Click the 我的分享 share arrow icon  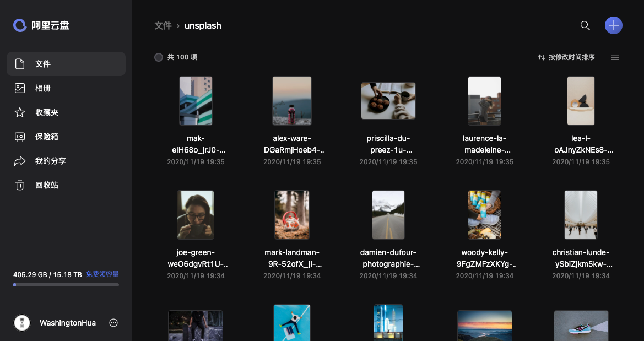point(20,161)
